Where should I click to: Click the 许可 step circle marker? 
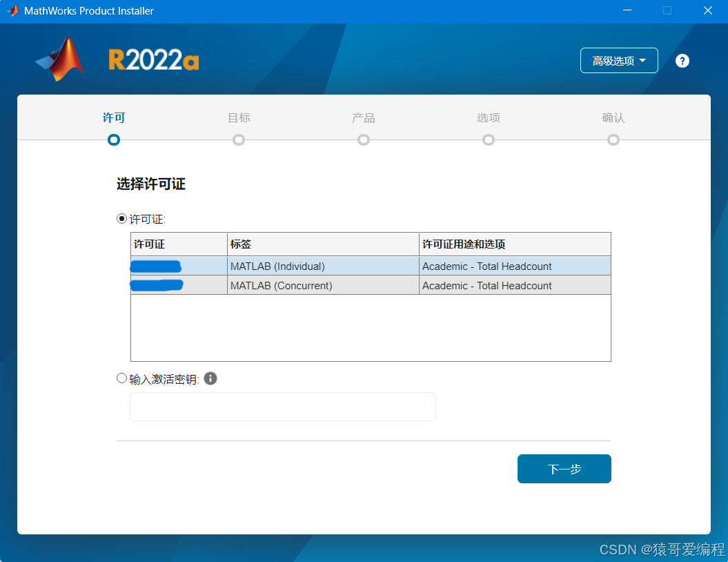click(x=114, y=139)
